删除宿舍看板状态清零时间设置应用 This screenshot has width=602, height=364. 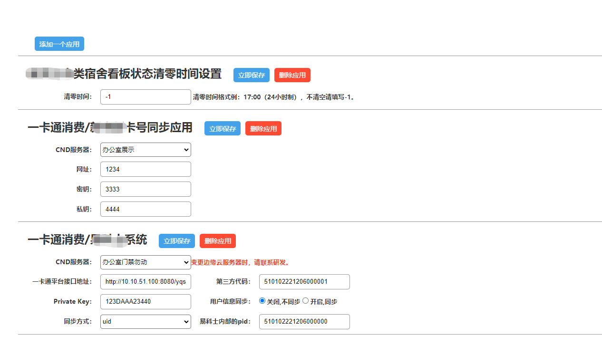(292, 75)
